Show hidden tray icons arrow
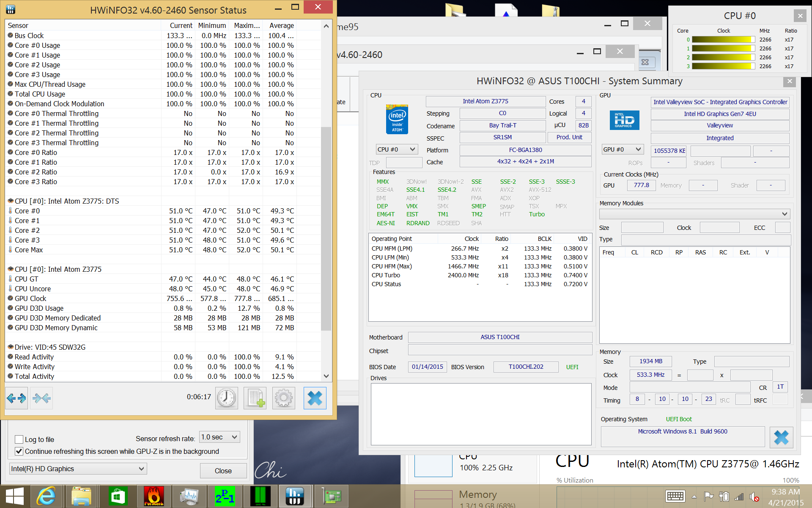 coord(694,497)
